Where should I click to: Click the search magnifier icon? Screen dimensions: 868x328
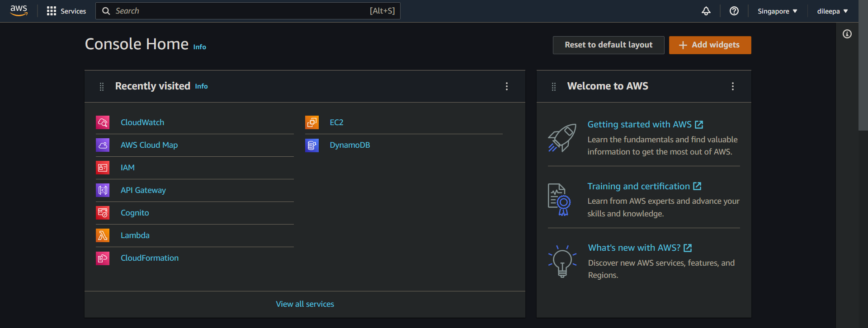pyautogui.click(x=106, y=11)
